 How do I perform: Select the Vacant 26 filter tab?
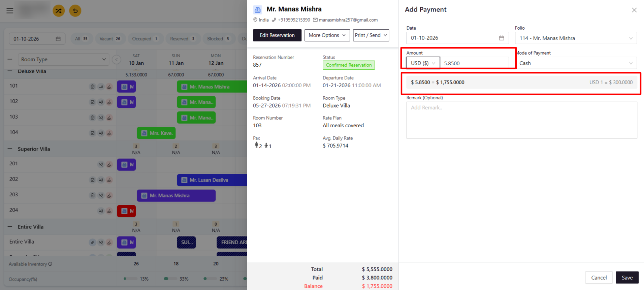[110, 39]
